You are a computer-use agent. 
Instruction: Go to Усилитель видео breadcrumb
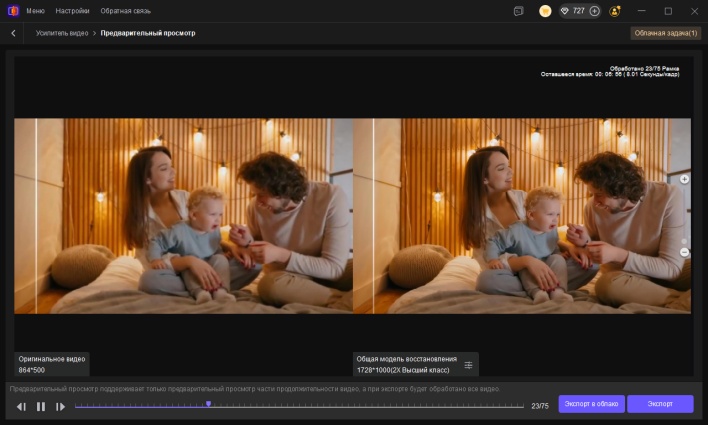[x=61, y=33]
